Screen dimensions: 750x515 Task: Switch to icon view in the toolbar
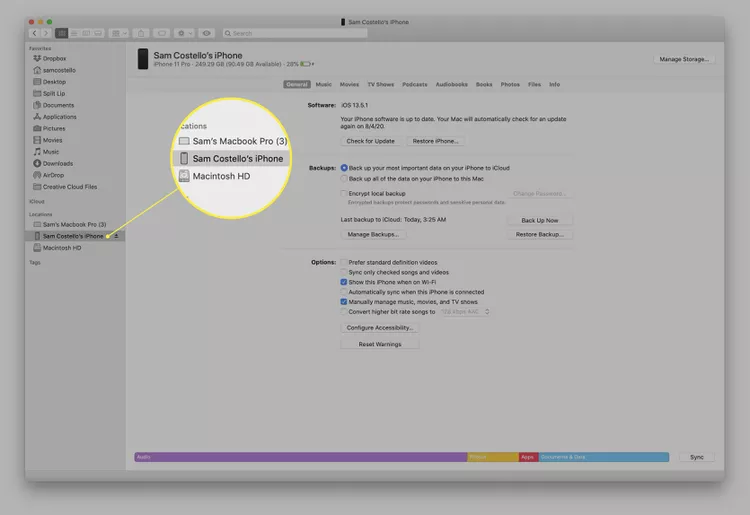(x=61, y=33)
